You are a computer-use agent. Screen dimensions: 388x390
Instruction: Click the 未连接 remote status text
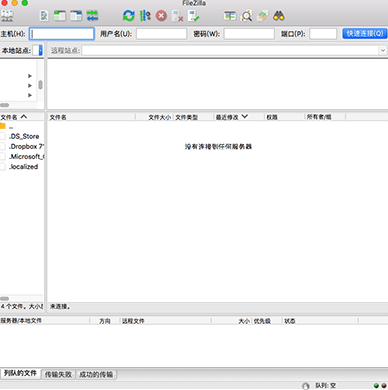point(60,306)
